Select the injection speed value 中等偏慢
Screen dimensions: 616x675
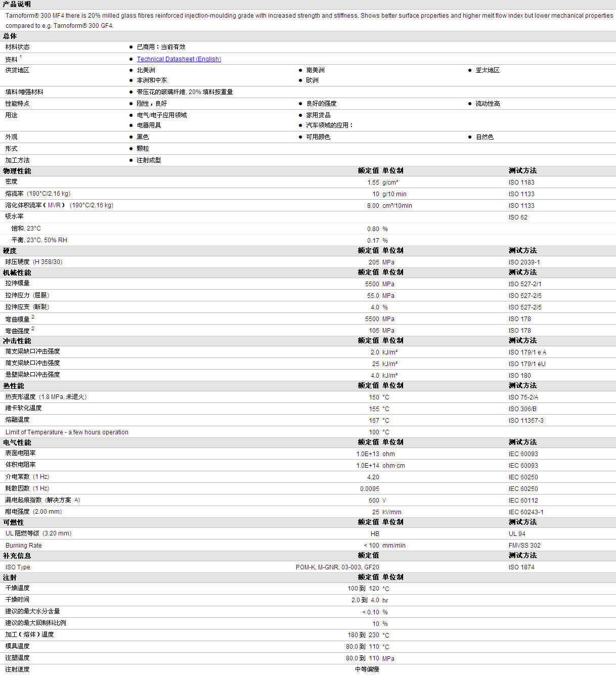(367, 669)
